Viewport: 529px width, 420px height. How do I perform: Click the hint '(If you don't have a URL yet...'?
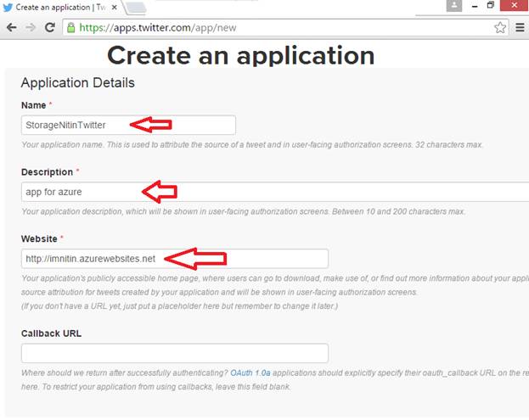click(x=179, y=306)
